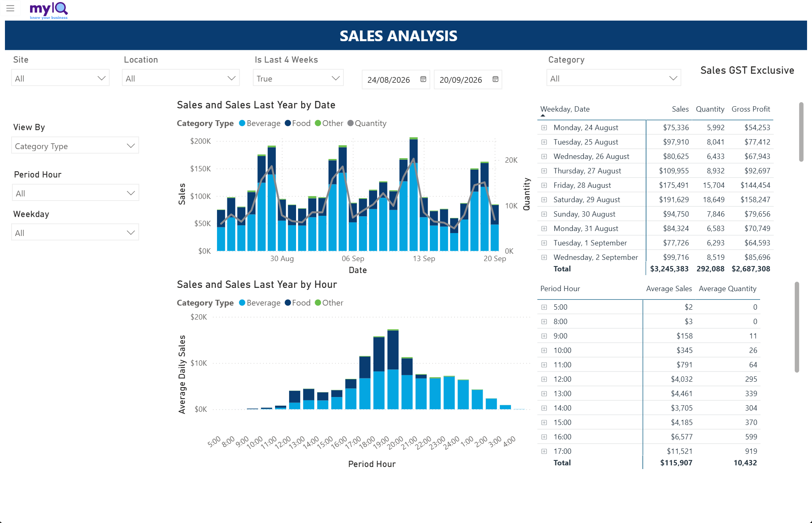The width and height of the screenshot is (812, 523).
Task: Sort by Weekday, Date column header
Action: 565,109
